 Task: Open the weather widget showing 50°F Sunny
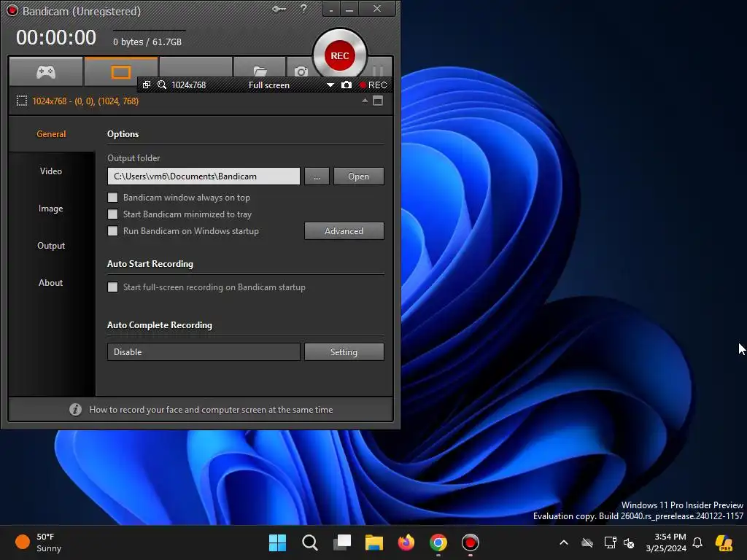coord(38,542)
